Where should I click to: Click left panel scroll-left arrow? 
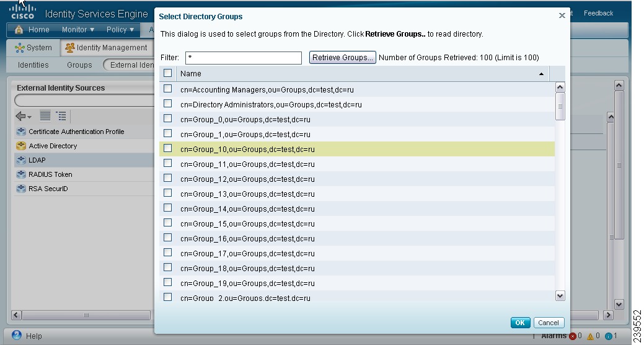17,315
